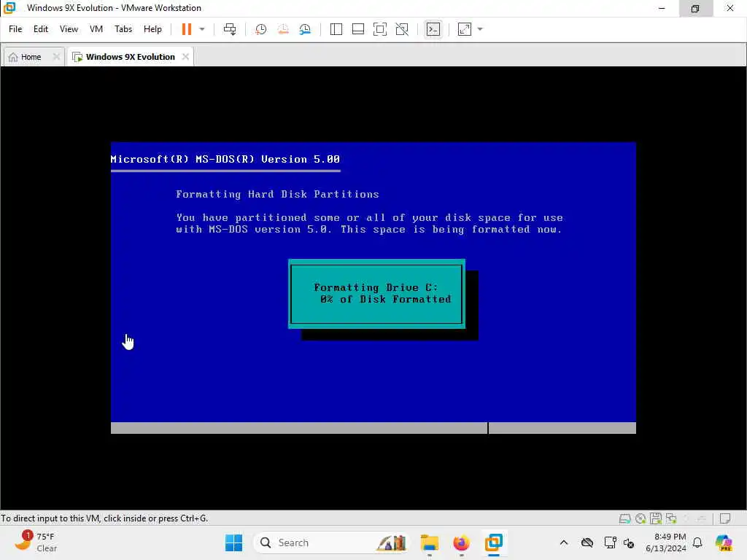Open the Help menu

(x=152, y=29)
